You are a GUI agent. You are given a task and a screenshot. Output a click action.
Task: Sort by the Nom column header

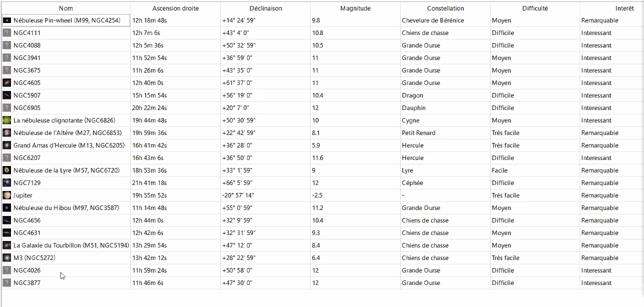(x=65, y=8)
